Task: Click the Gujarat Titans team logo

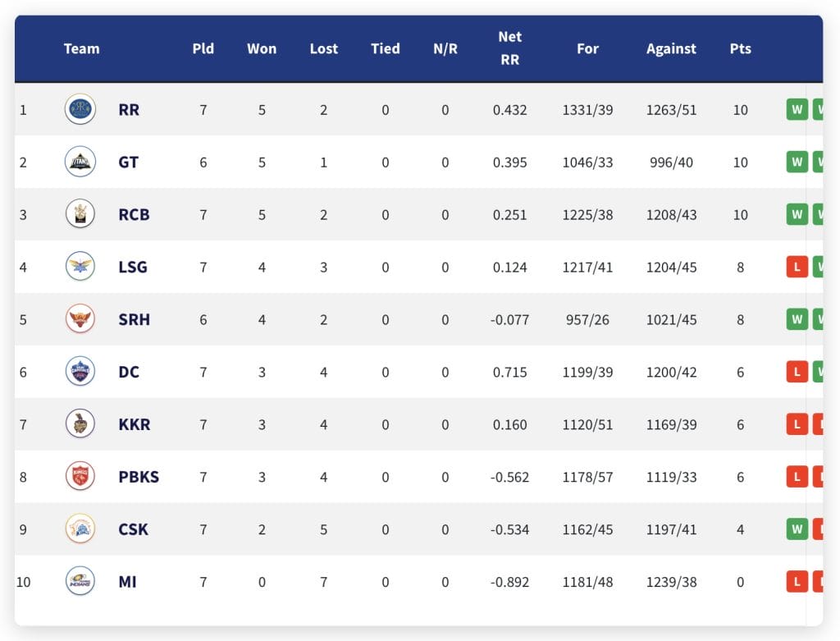Action: (80, 162)
